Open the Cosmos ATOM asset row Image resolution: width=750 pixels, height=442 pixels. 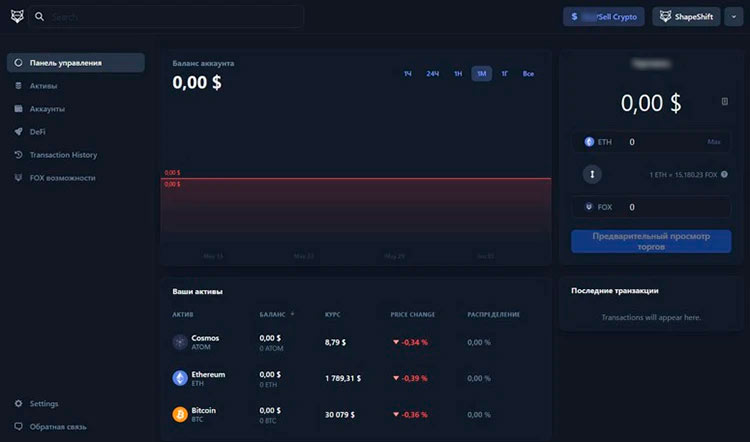(205, 342)
